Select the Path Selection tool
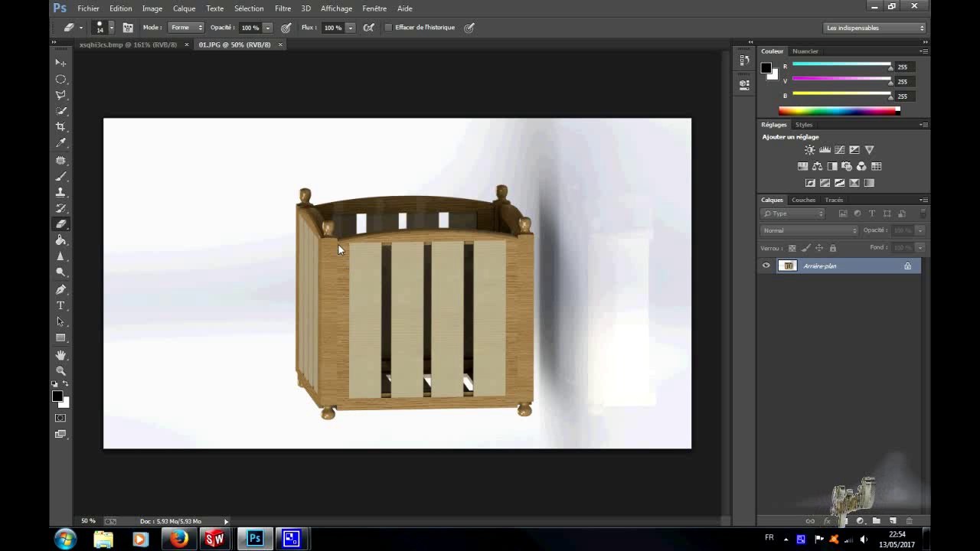 click(x=60, y=322)
